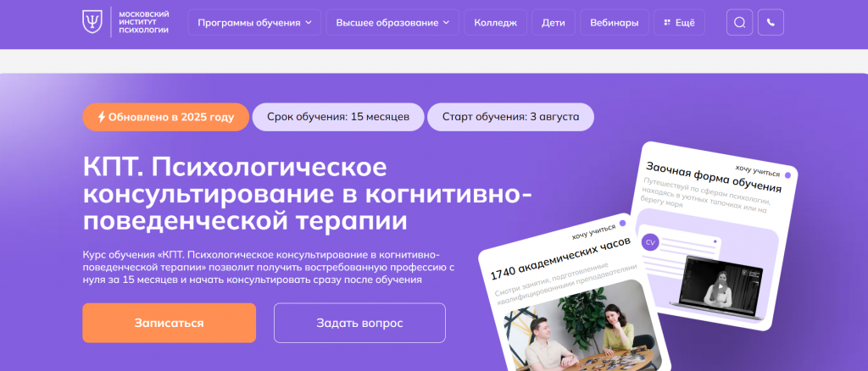The image size is (868, 371).
Task: Click the course description paragraph
Action: [269, 267]
